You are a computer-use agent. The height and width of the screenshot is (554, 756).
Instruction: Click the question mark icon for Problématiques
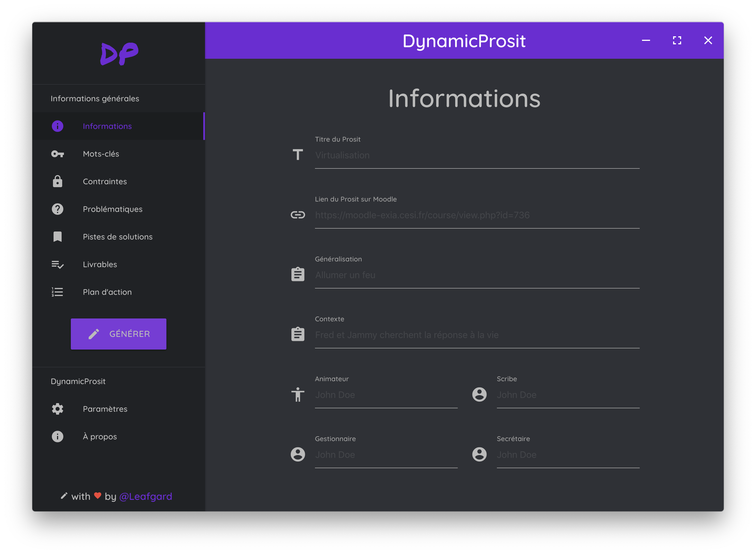[x=57, y=209]
